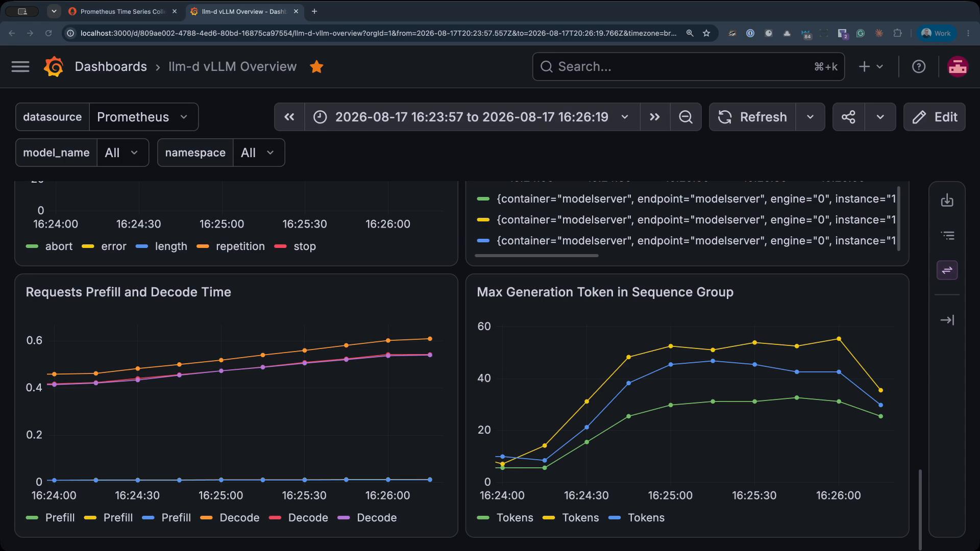The image size is (980, 551).
Task: Open browser extensions puzzle icon
Action: (x=897, y=33)
